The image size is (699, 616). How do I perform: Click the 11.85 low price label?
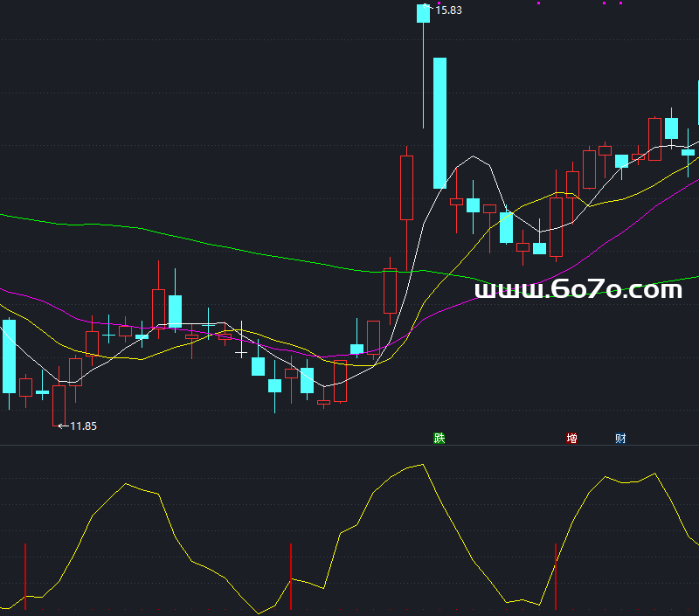[x=83, y=426]
